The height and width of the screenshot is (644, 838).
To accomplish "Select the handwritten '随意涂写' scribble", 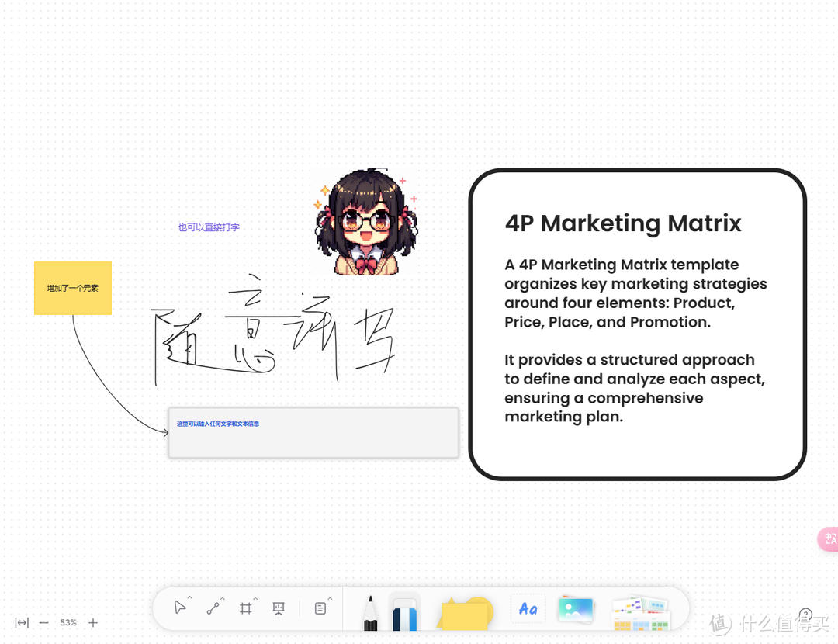I will (274, 330).
